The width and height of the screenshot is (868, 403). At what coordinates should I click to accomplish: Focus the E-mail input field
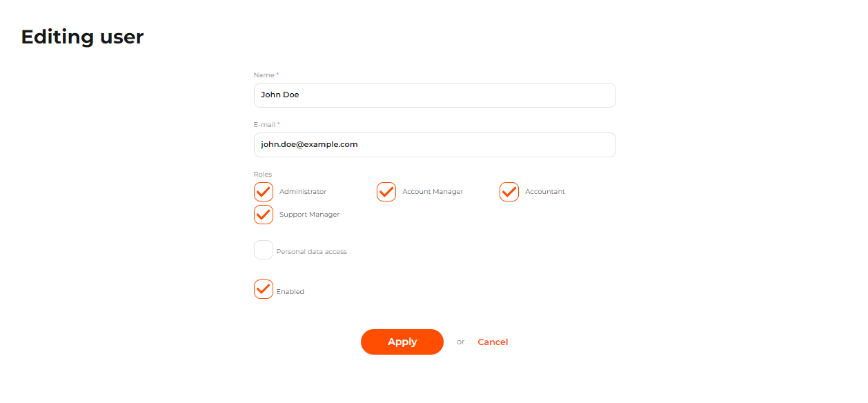pyautogui.click(x=435, y=145)
